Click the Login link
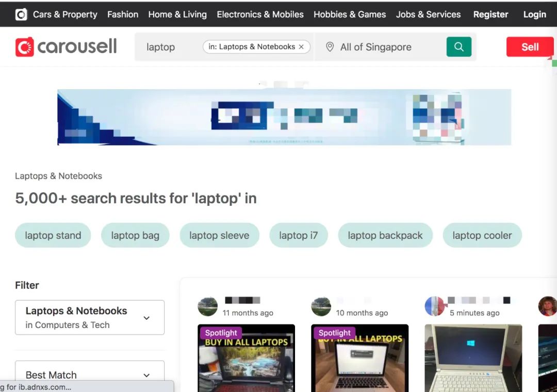 535,14
